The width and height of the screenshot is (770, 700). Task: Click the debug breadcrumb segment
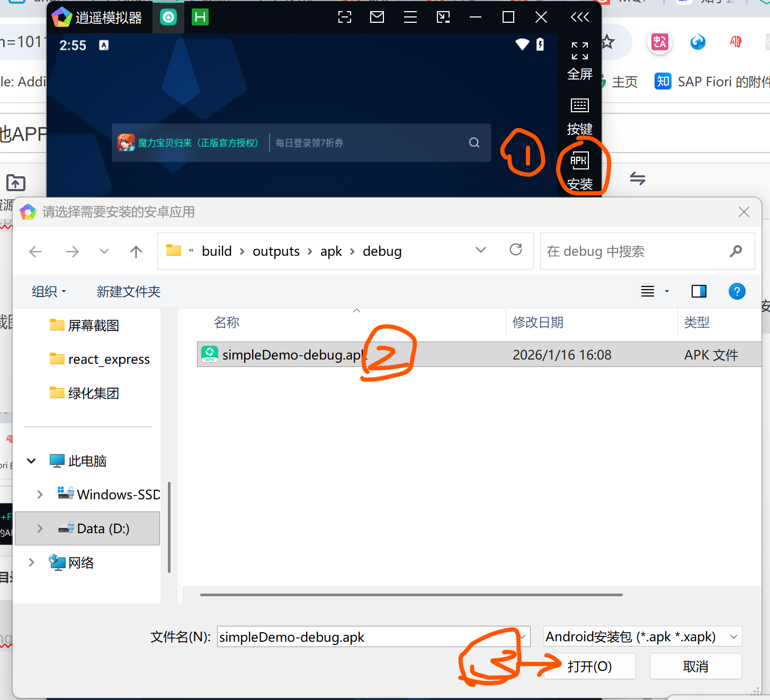click(x=382, y=251)
